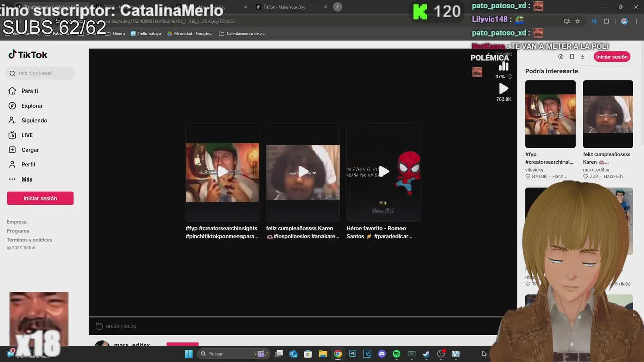Viewport: 644px width, 362px height.
Task: Open Task View on the taskbar
Action: 279,354
